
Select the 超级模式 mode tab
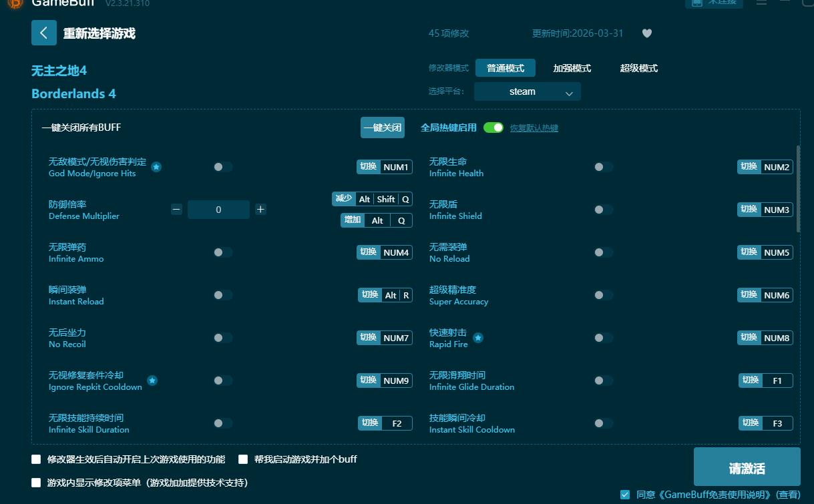[x=639, y=68]
